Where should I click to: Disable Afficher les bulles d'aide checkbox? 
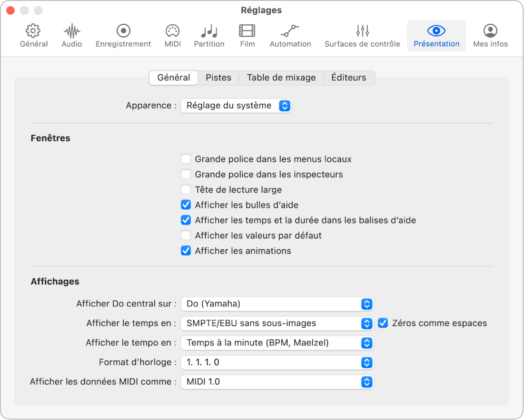[x=186, y=205]
